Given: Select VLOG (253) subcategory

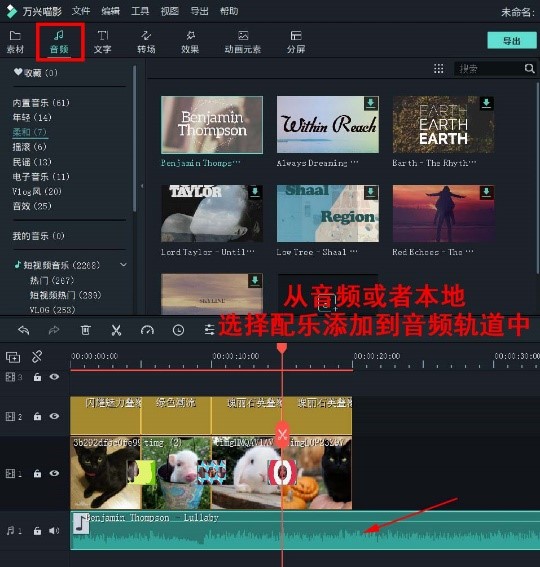Looking at the screenshot, I should click(x=52, y=310).
